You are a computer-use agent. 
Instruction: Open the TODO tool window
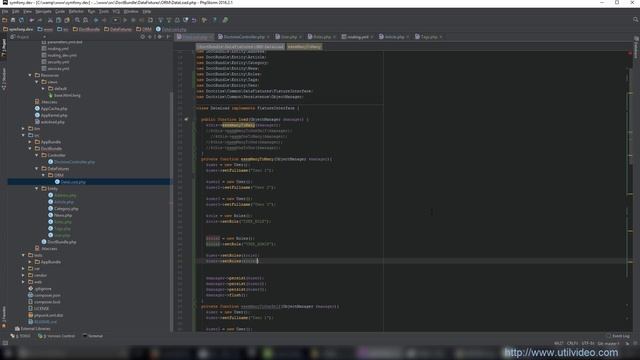(x=20, y=336)
